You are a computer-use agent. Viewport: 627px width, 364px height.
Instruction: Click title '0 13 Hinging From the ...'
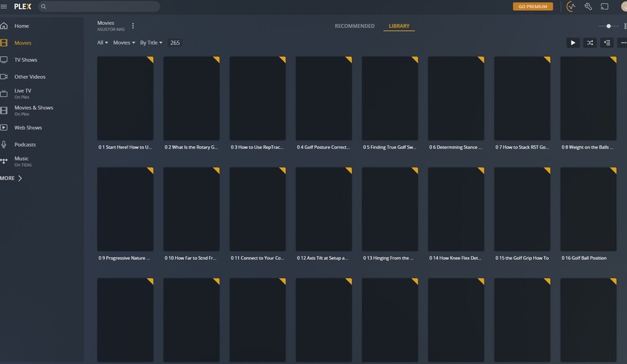pyautogui.click(x=388, y=258)
